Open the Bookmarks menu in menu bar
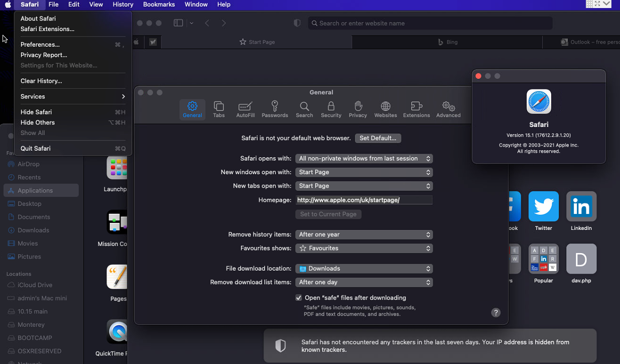The height and width of the screenshot is (364, 620). pos(159,5)
